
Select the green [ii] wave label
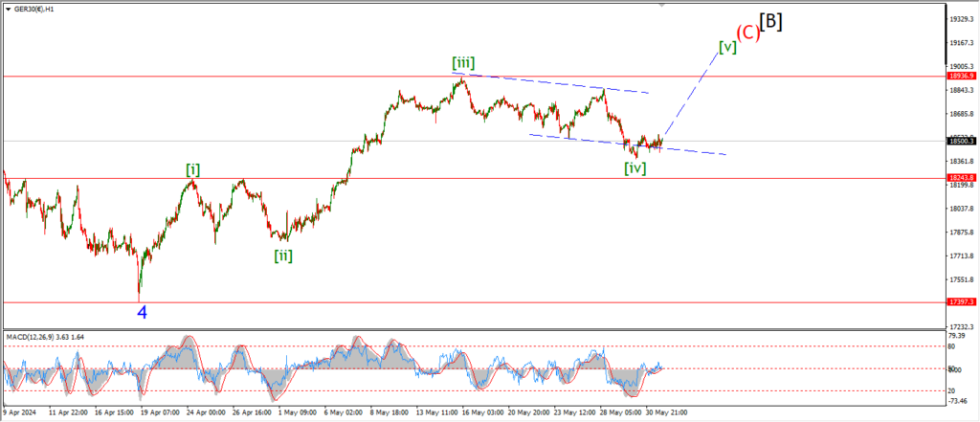[283, 255]
